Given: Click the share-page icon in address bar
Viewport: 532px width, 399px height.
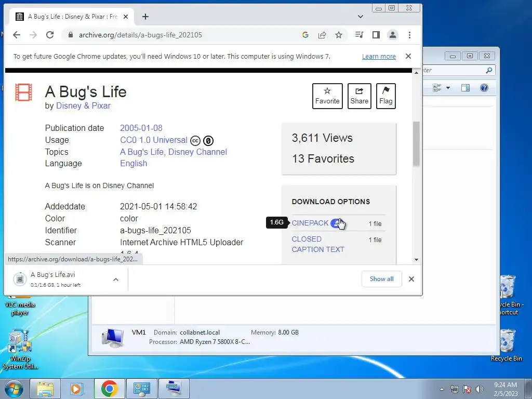Looking at the screenshot, I should [x=322, y=35].
